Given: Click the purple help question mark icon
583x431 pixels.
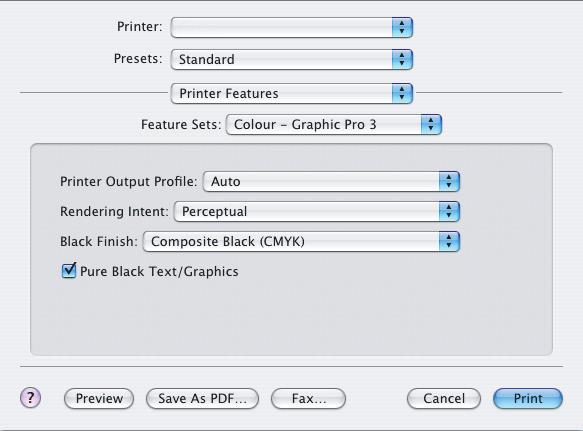Looking at the screenshot, I should [x=30, y=398].
